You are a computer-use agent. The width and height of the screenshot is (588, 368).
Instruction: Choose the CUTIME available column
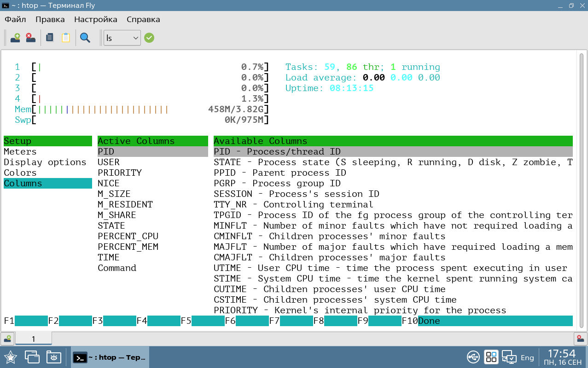click(393, 289)
